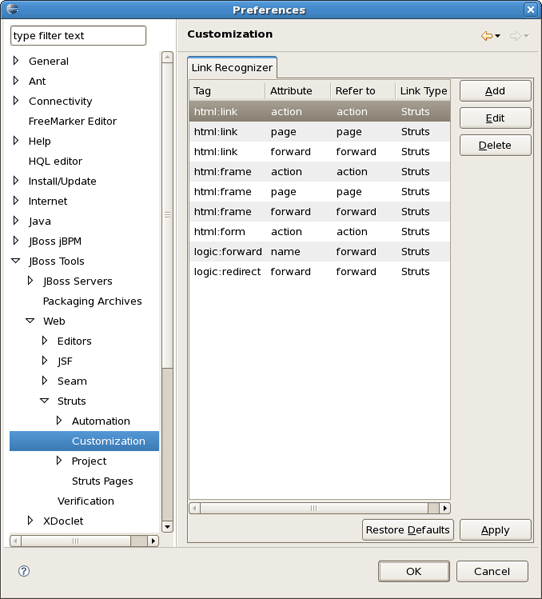This screenshot has width=542, height=599.
Task: Open FreeMarker Editor preferences
Action: coord(72,121)
